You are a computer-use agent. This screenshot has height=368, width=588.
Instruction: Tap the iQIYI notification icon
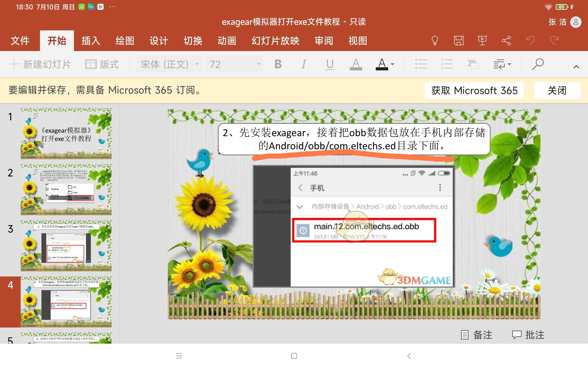pos(91,7)
